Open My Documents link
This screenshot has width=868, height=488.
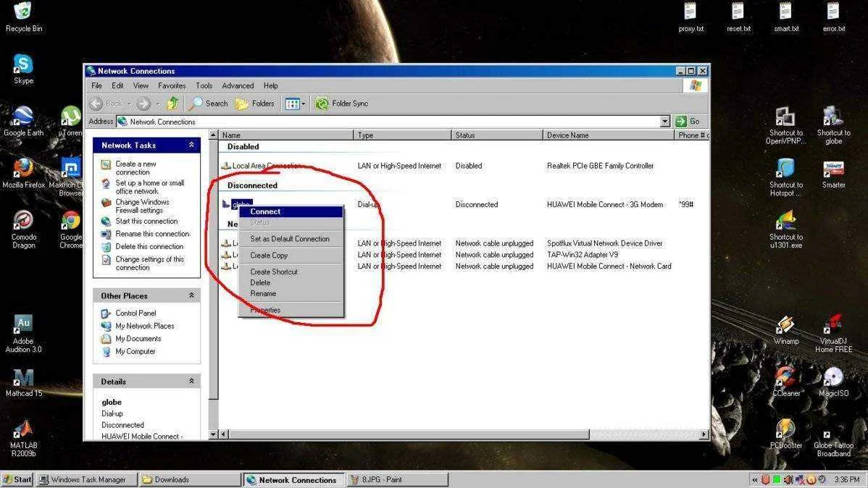pos(138,339)
